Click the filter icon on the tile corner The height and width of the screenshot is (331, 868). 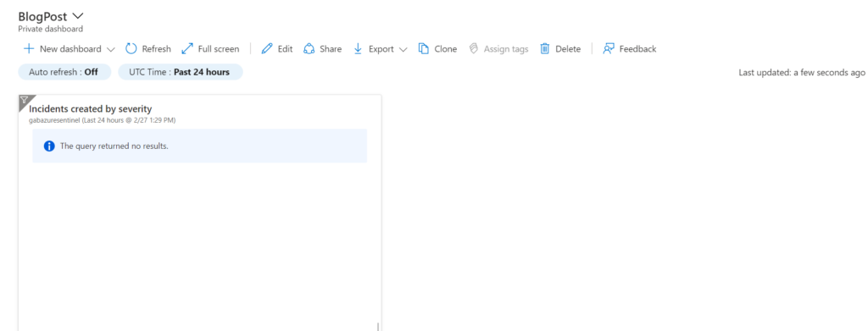coord(24,100)
